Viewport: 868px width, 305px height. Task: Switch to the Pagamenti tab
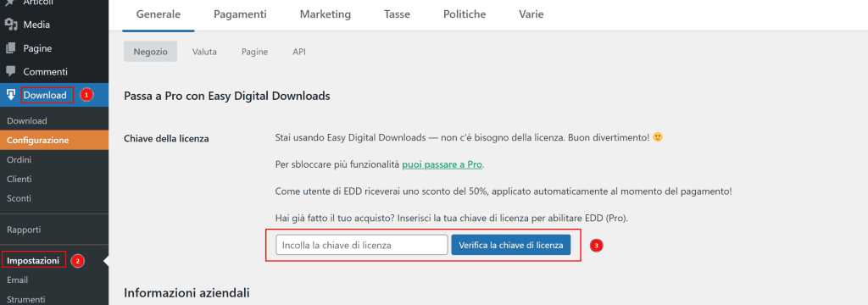point(240,14)
